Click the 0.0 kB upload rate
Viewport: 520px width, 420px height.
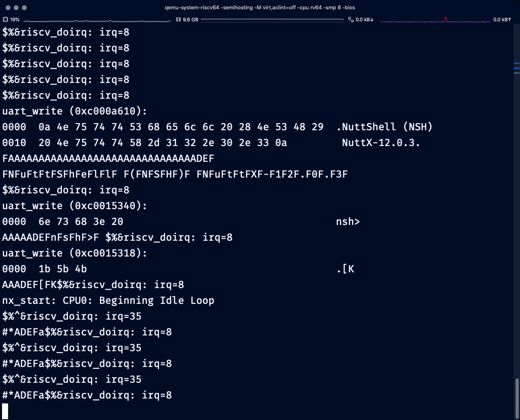[502, 19]
